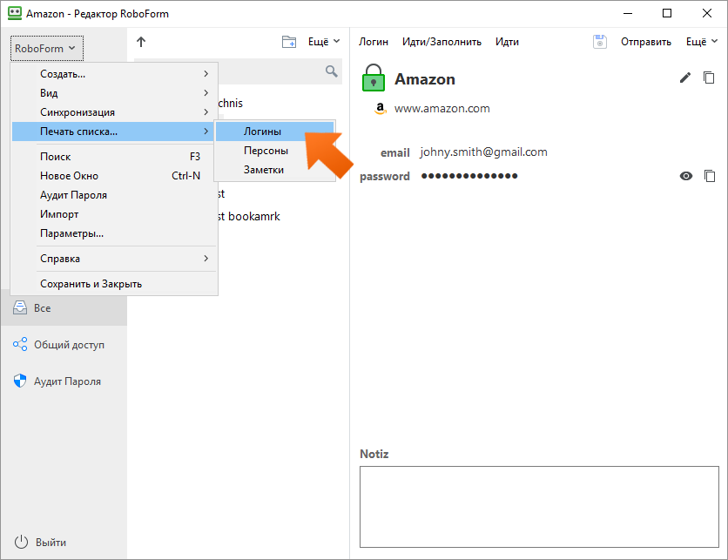Click the up arrow navigation icon
Image resolution: width=728 pixels, height=560 pixels.
[x=141, y=42]
